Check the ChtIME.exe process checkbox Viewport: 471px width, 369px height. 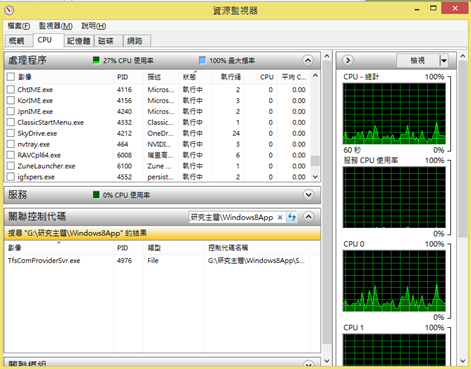(11, 89)
